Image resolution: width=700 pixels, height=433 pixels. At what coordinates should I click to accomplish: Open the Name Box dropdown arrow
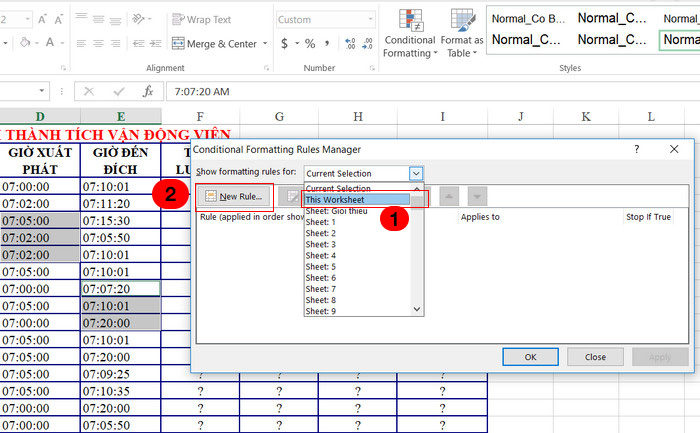pos(42,91)
